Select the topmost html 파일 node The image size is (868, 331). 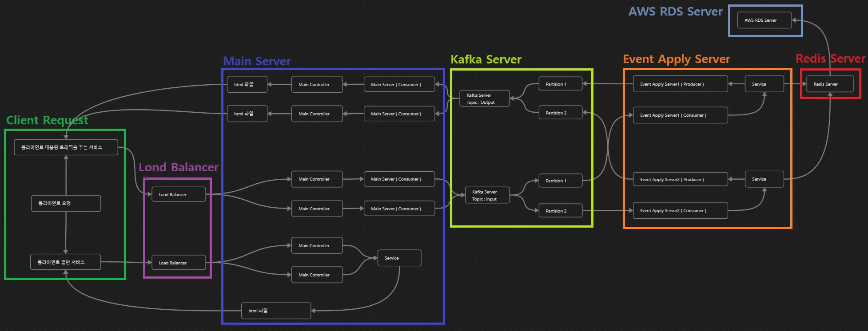point(247,85)
